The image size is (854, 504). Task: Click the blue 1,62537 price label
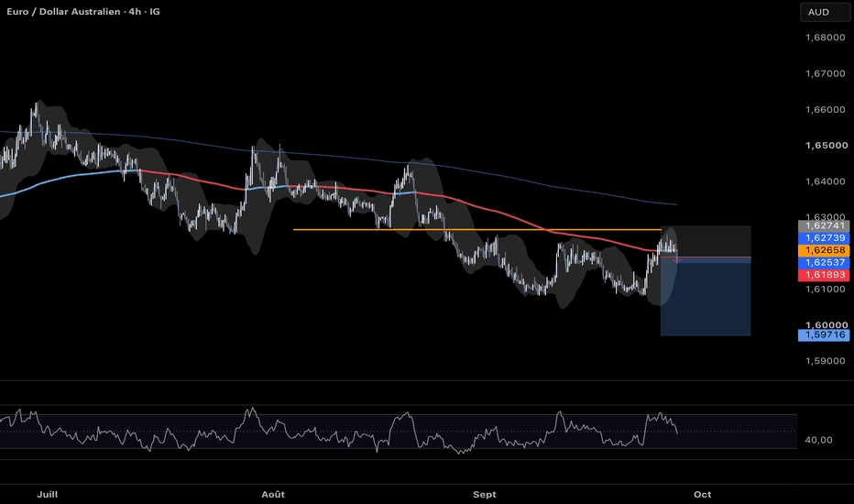824,263
